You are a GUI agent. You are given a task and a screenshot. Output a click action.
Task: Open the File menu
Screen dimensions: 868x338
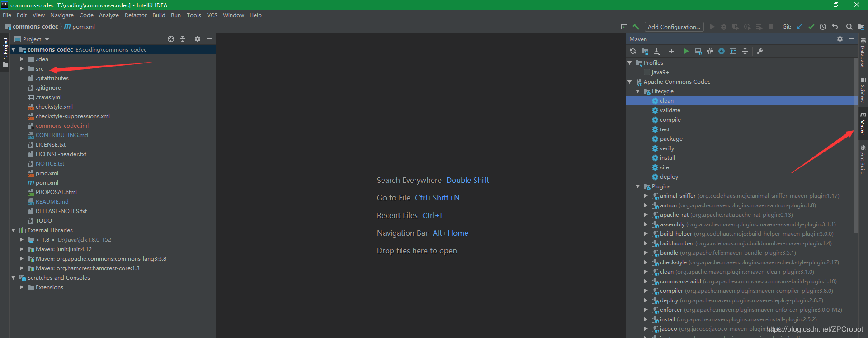(x=7, y=15)
